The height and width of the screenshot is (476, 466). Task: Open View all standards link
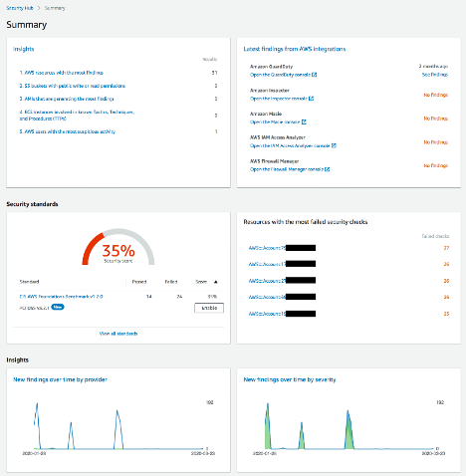click(118, 334)
